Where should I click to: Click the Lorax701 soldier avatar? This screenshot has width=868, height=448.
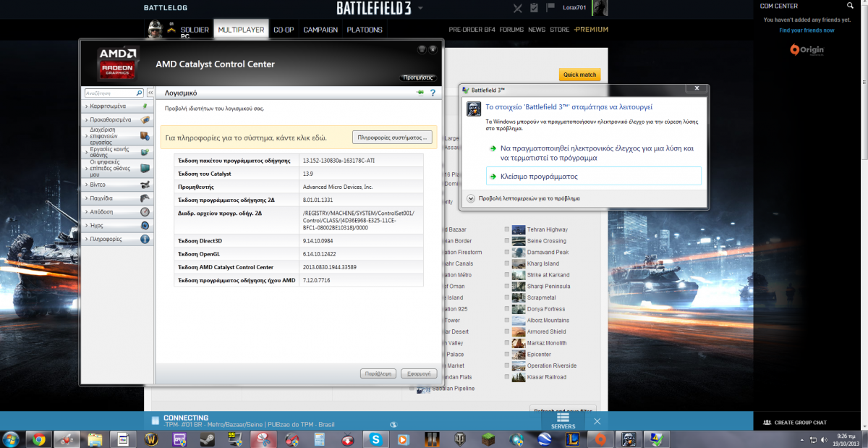[600, 8]
